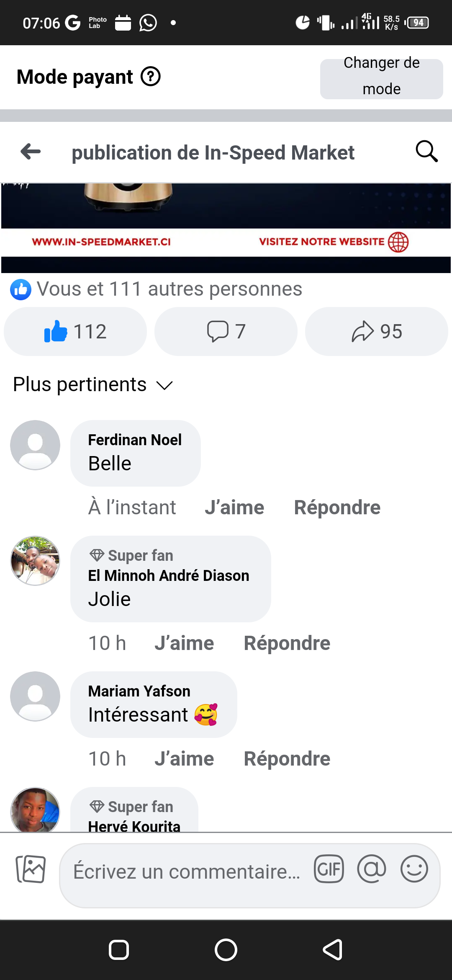Like Mariam Yafson's comment

pos(184,759)
